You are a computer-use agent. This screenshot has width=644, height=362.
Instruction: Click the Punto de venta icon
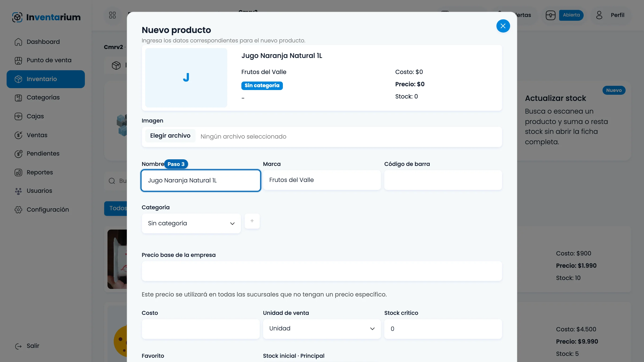(x=18, y=60)
